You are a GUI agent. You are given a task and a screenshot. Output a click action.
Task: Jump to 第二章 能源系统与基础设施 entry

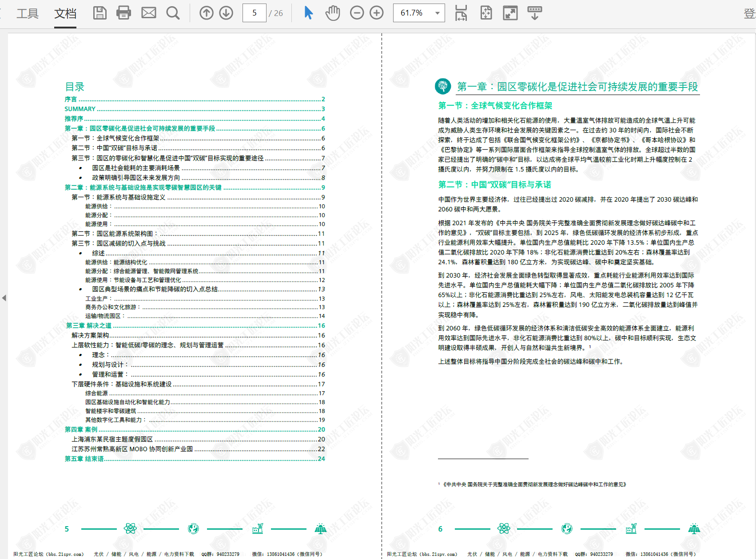195,187
